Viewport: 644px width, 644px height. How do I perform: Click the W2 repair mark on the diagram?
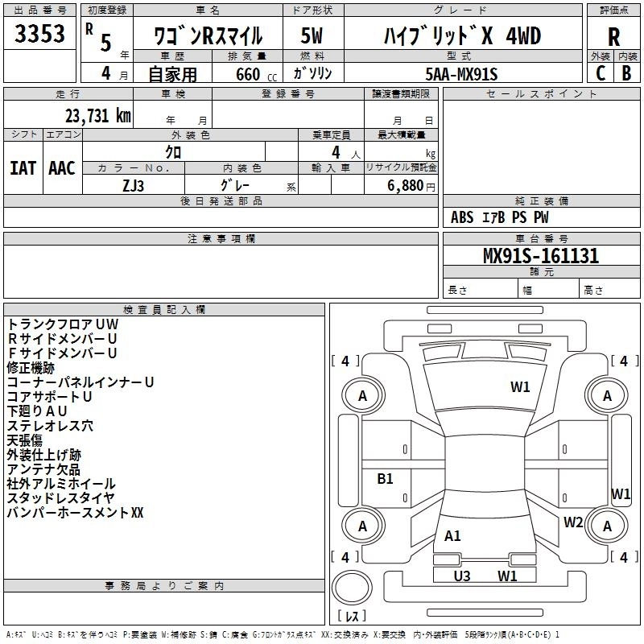pos(573,522)
